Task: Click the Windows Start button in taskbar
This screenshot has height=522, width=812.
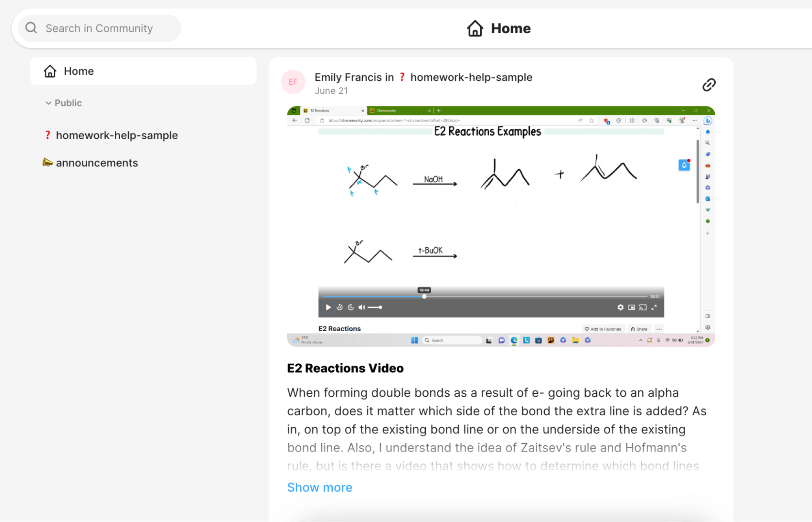Action: [x=414, y=340]
